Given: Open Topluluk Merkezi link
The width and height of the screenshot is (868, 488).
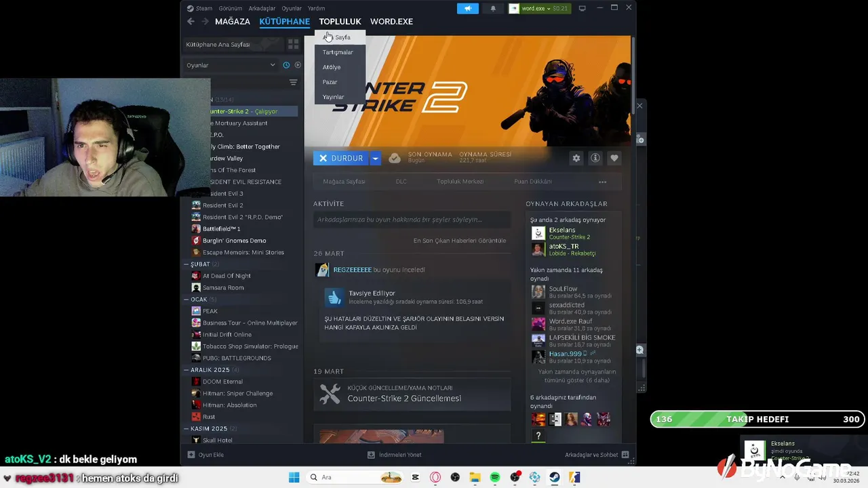Looking at the screenshot, I should coord(460,182).
